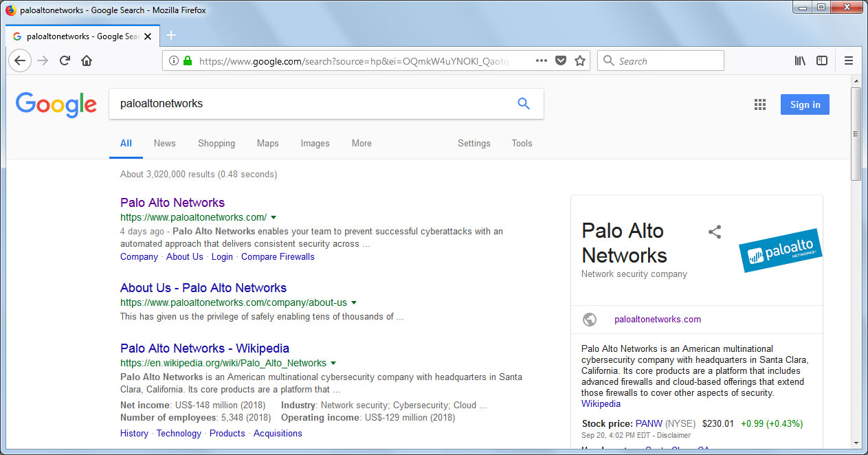Go back with the browser Back arrow

pos(20,60)
